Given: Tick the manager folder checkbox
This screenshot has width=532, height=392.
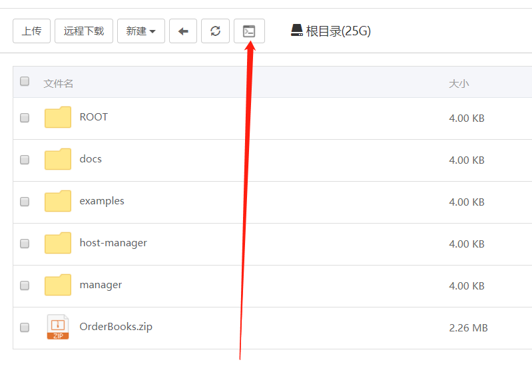Looking at the screenshot, I should (x=25, y=286).
